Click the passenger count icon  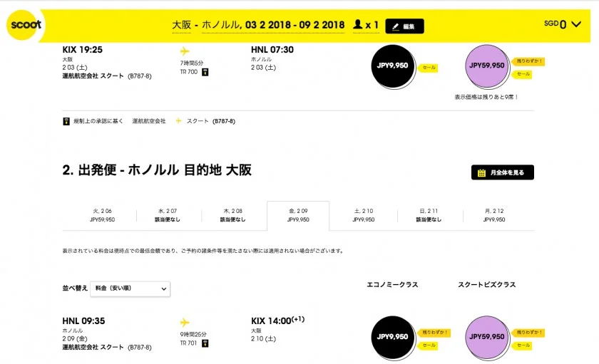(x=358, y=25)
